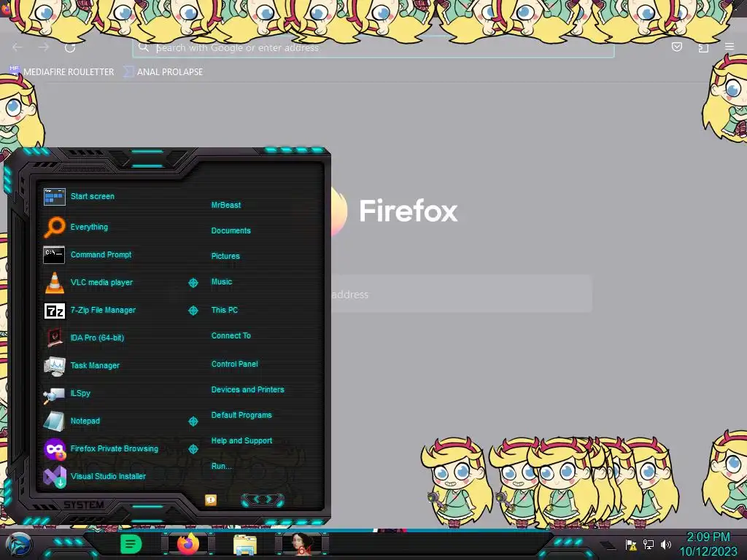
Task: Click the network icon in system tray
Action: click(649, 544)
